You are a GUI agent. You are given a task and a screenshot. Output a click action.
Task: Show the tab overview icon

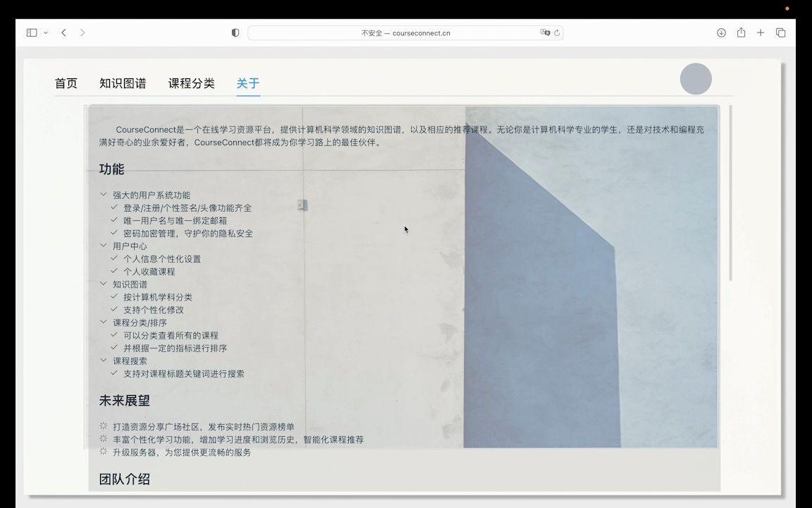coord(780,32)
